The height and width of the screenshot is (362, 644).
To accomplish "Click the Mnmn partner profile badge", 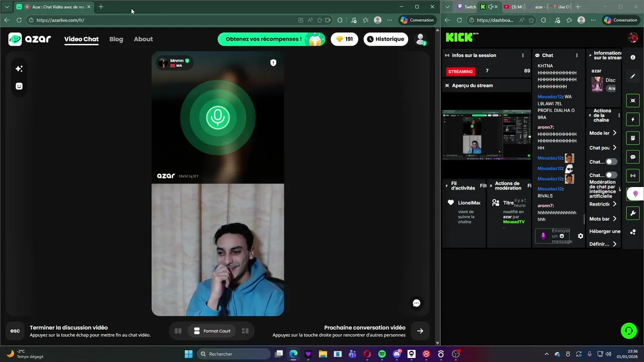I will (x=173, y=63).
